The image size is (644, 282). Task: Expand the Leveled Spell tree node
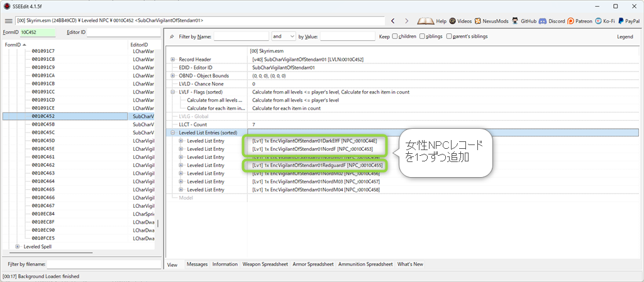(x=18, y=247)
